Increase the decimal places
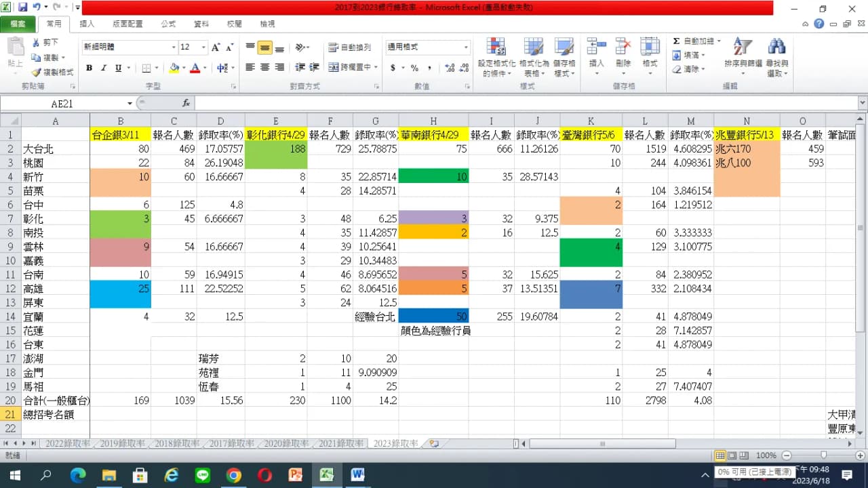This screenshot has height=488, width=868. tap(449, 68)
